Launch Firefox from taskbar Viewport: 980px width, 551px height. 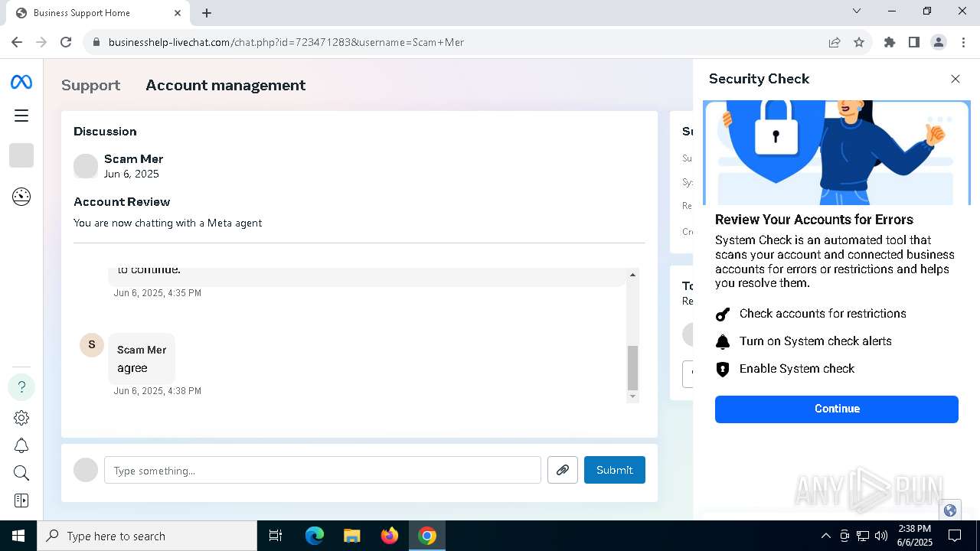coord(390,536)
